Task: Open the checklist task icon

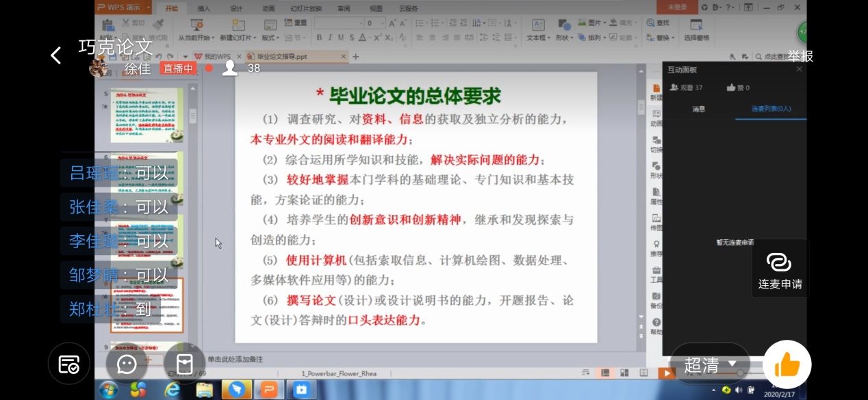Action: pos(69,364)
